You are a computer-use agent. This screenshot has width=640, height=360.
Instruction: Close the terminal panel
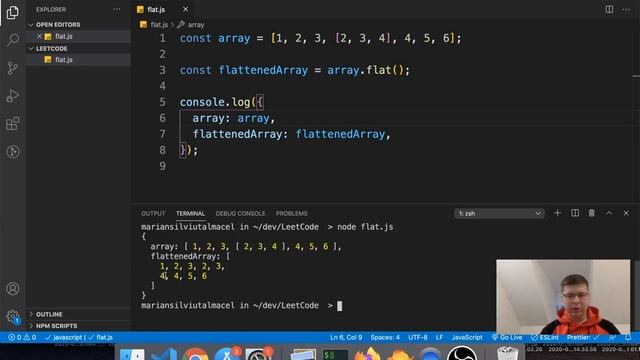(x=626, y=213)
